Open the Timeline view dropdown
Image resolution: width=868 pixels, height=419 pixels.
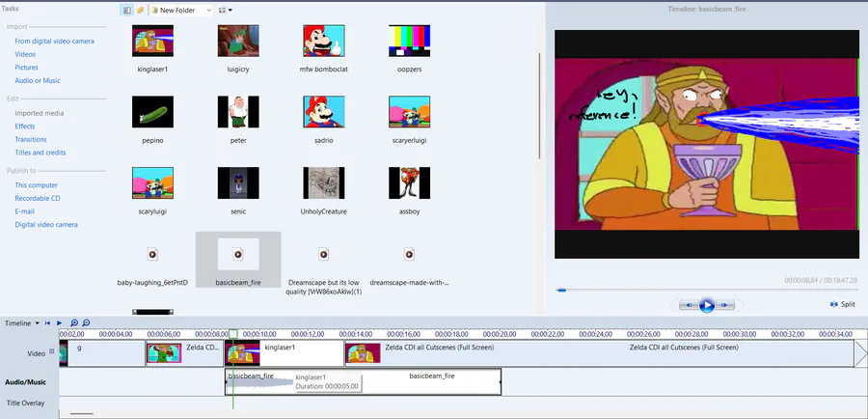(x=22, y=323)
